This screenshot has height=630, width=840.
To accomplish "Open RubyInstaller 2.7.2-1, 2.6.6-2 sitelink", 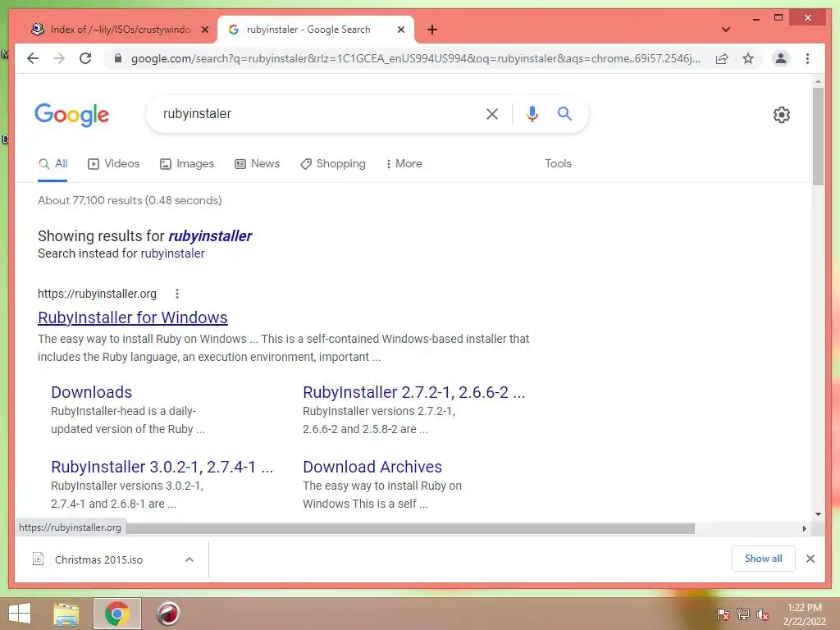I will pos(413,392).
